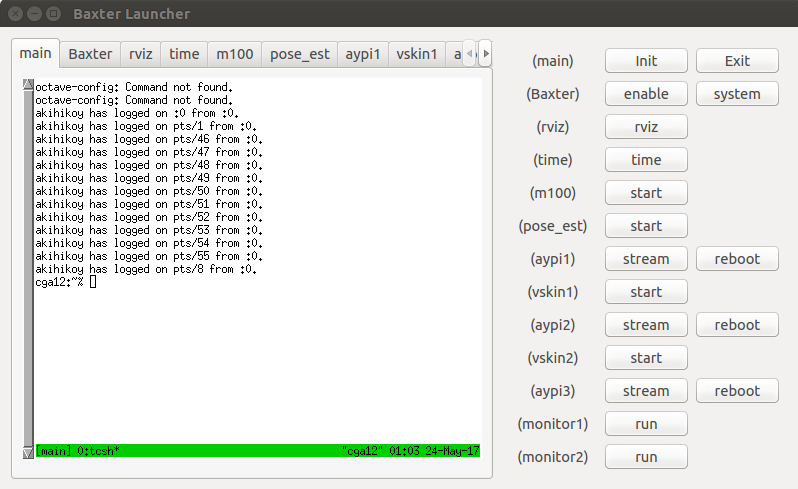Select the aypi1 tab
This screenshot has height=489, width=798.
pos(362,54)
